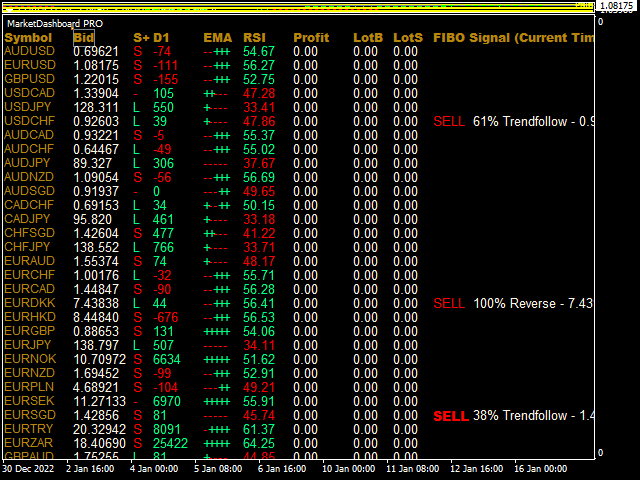Select the EURNZD symbol
The height and width of the screenshot is (480, 640).
[29, 373]
